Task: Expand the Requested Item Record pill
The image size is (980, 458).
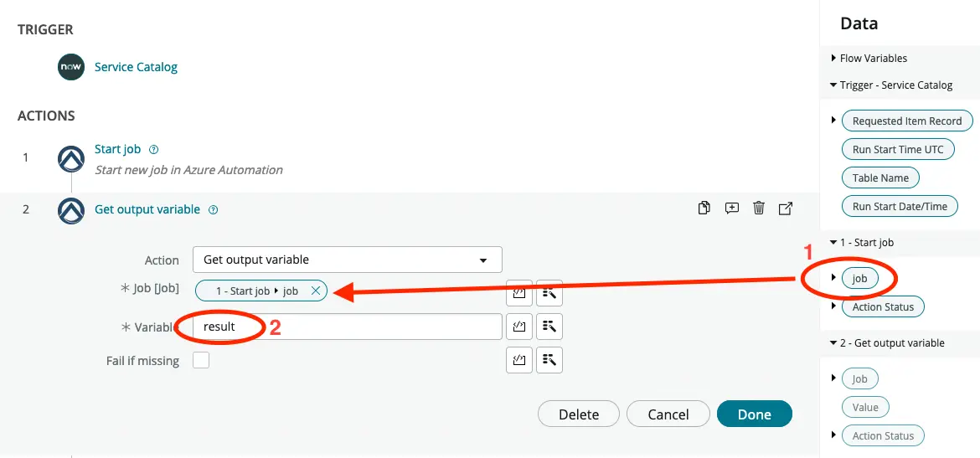Action: coord(833,121)
